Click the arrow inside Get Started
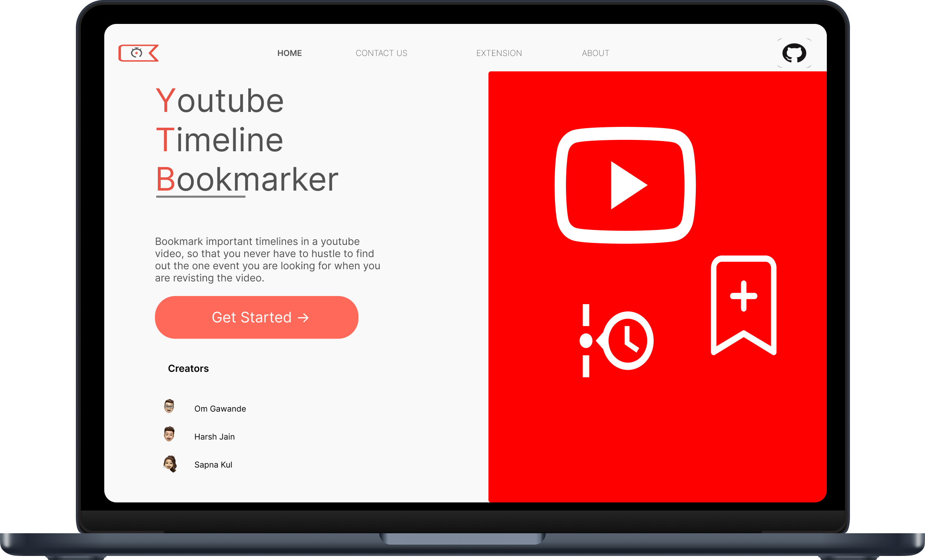 pyautogui.click(x=303, y=318)
